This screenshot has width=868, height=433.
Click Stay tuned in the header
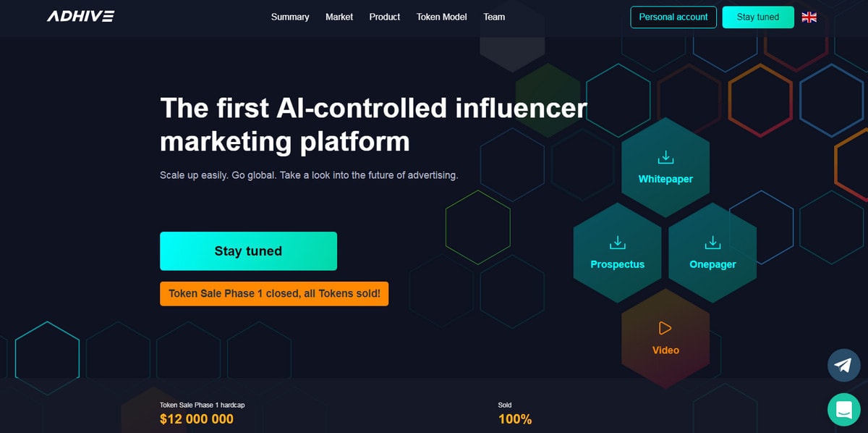tap(758, 17)
